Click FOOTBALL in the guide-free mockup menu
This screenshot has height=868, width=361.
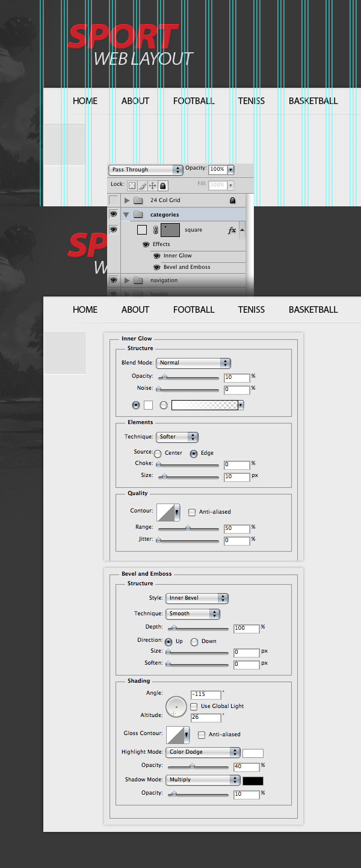tap(194, 310)
